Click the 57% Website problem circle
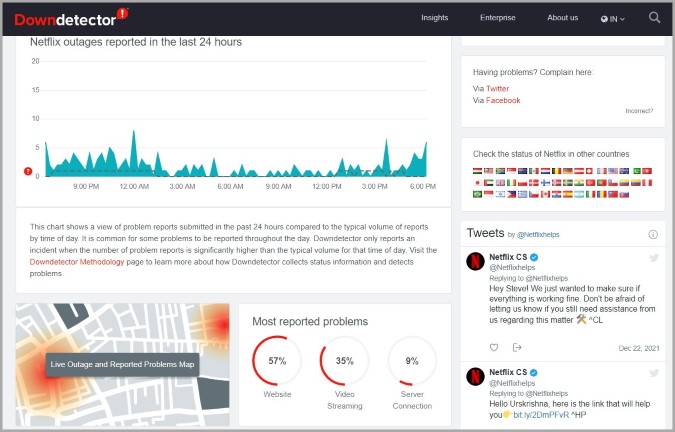Screen dimensions: 675x432 (277, 361)
